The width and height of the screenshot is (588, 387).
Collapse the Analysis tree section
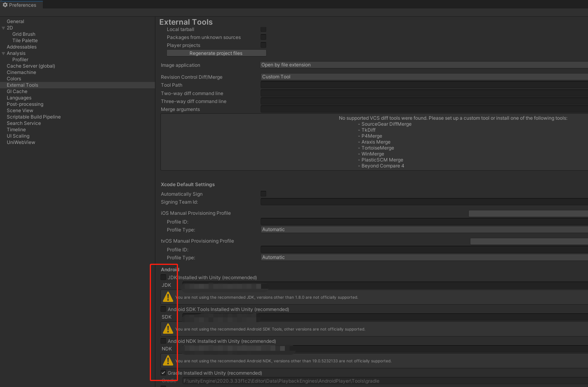4,53
